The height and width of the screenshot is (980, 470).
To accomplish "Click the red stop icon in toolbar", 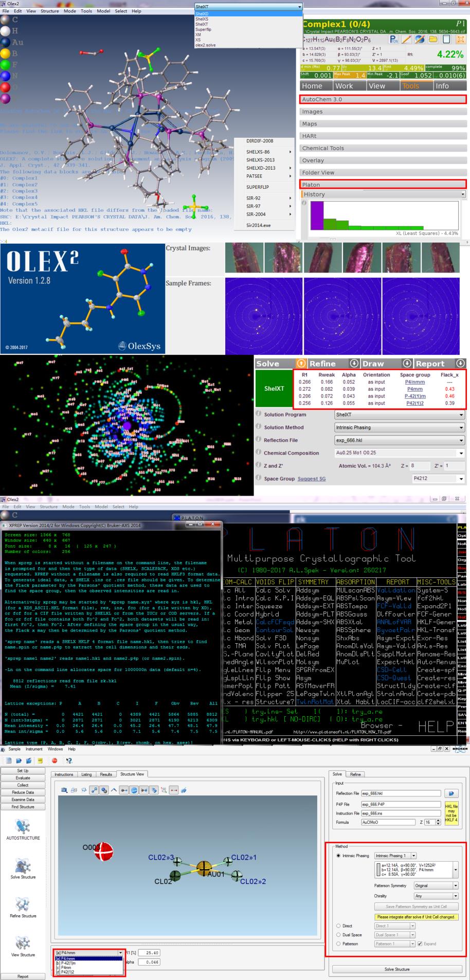I will [x=55, y=760].
